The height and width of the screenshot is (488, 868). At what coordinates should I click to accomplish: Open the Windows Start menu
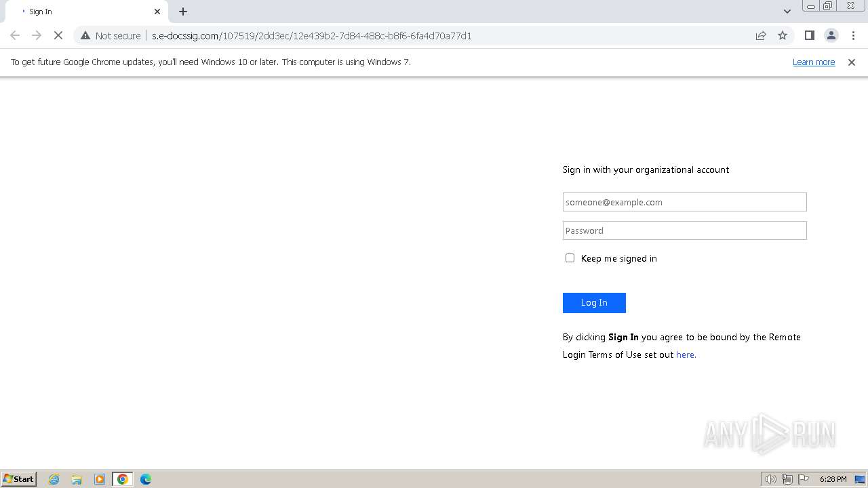point(19,479)
